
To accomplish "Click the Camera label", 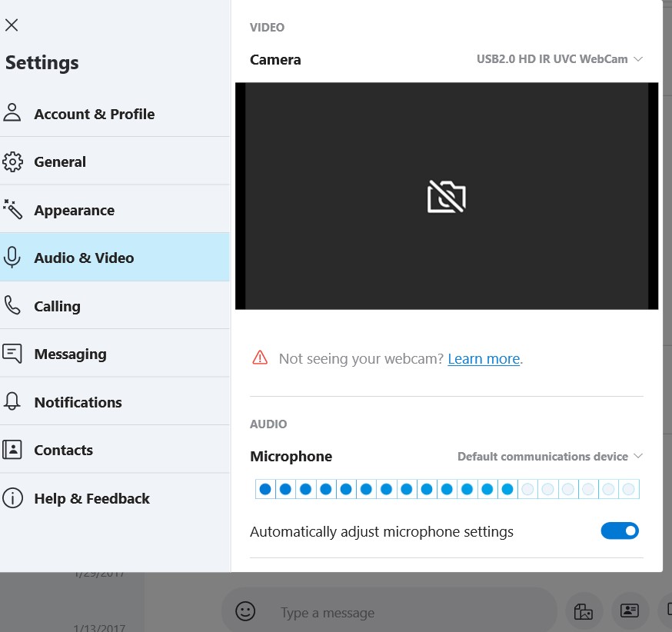I will tap(275, 59).
